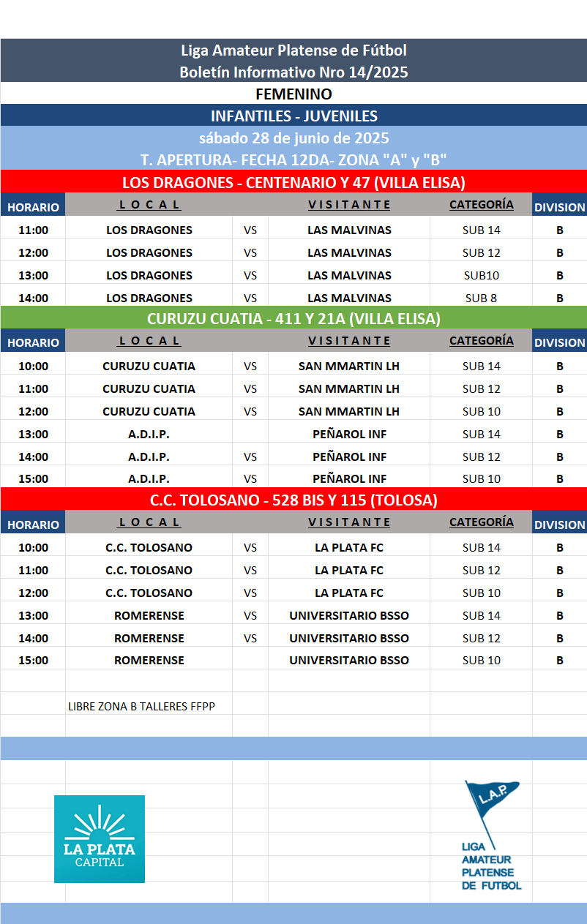Click the red Los Dragones venue header
The image size is (587, 924).
click(293, 182)
